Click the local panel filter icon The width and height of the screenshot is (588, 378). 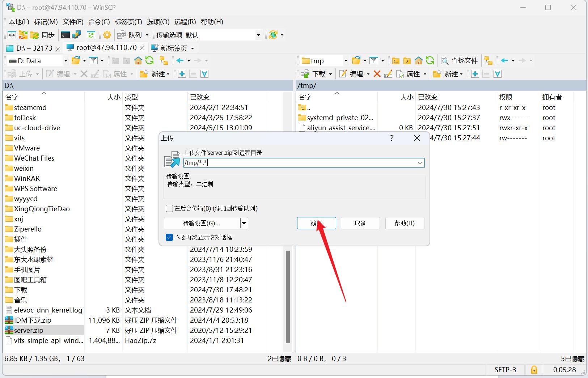(94, 60)
